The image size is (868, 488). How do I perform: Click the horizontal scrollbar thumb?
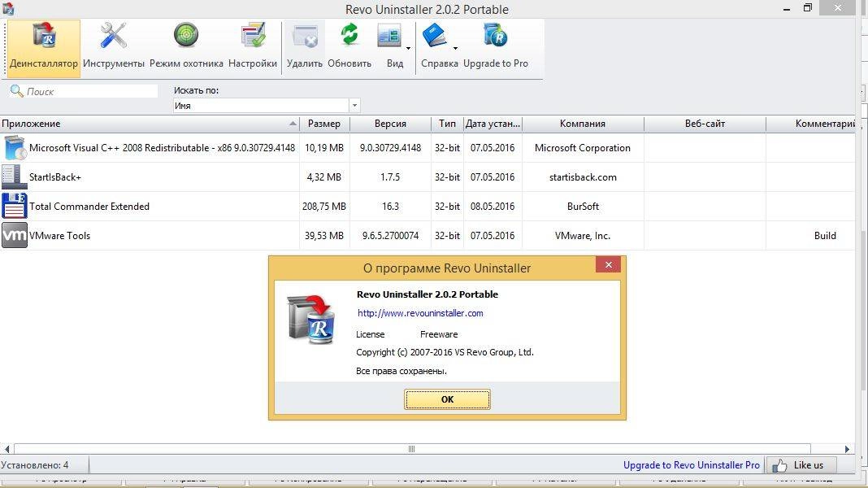coord(412,449)
